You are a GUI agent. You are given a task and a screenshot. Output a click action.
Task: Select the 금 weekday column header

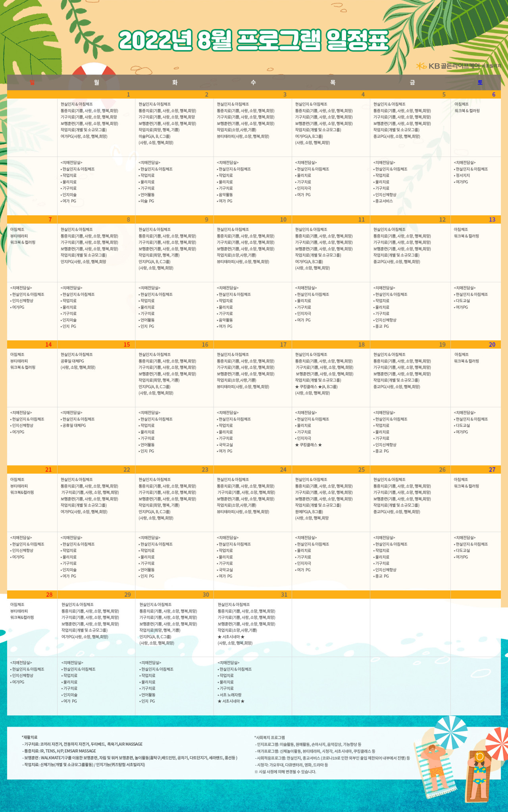(x=412, y=82)
